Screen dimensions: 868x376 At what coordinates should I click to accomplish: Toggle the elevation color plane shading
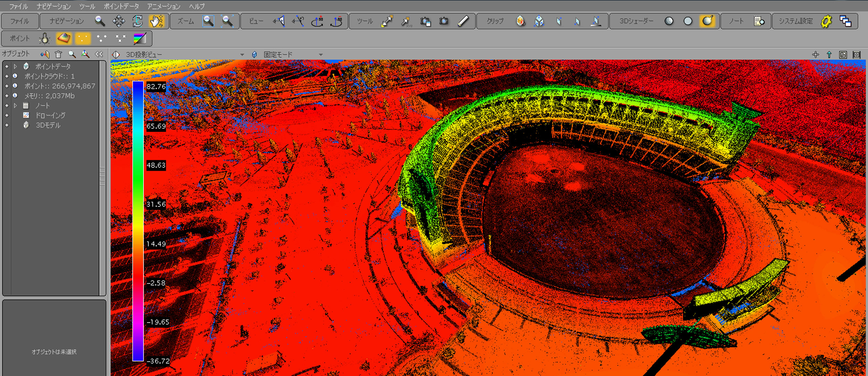point(64,39)
